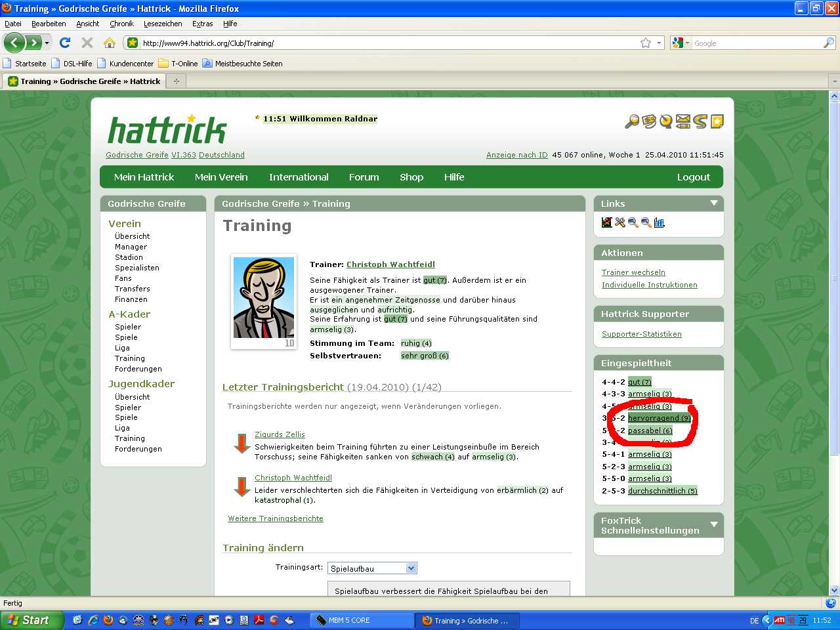
Task: Select Forum in the green navigation bar
Action: click(364, 177)
